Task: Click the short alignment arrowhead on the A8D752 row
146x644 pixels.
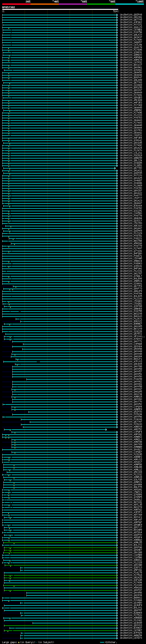Action: (x=106, y=429)
